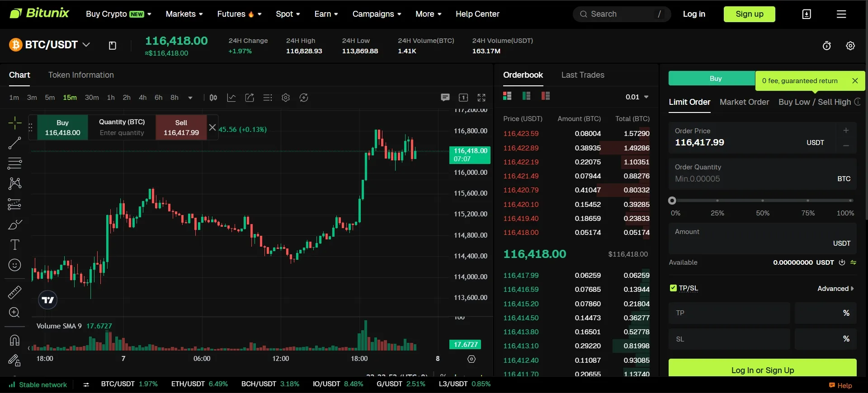
Task: Open the Buy Low / Sell High tab
Action: [x=815, y=102]
